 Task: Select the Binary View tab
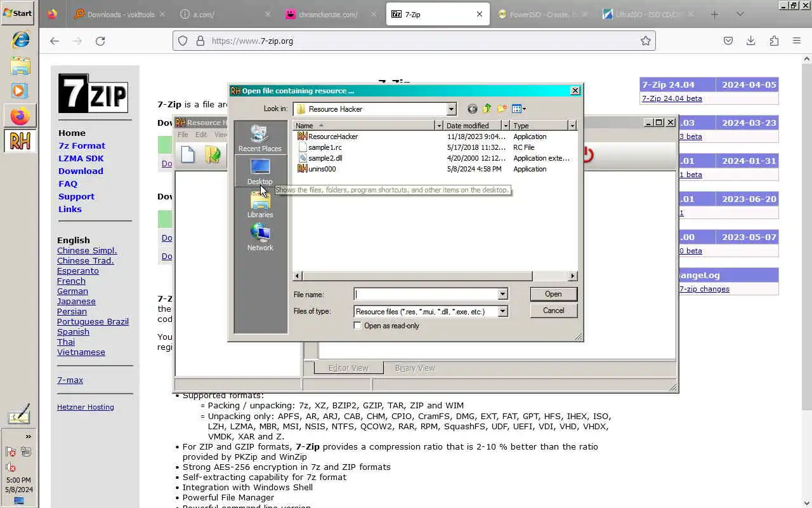(x=415, y=368)
